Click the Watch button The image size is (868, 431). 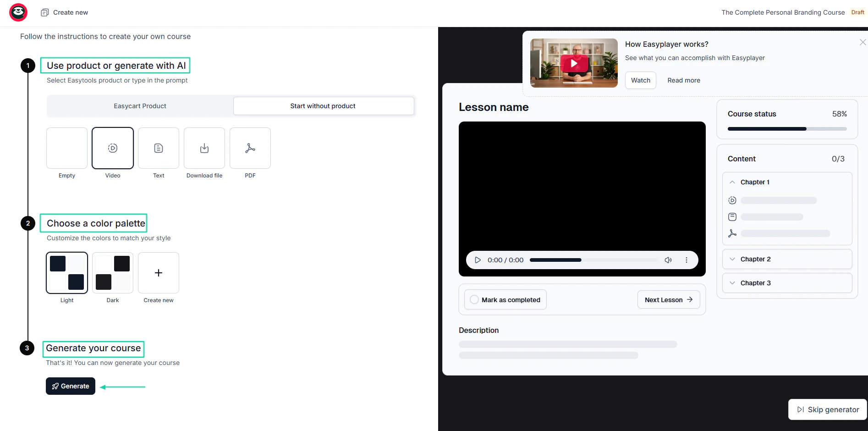(641, 80)
